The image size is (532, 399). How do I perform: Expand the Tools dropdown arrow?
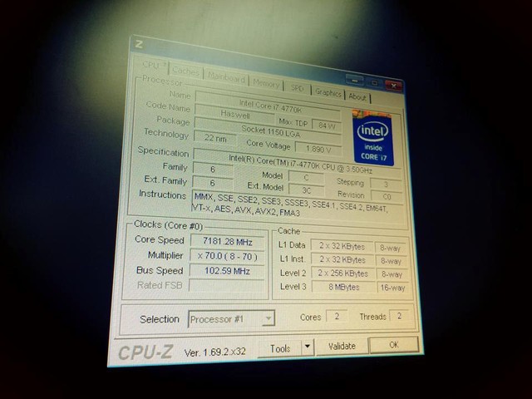click(308, 347)
